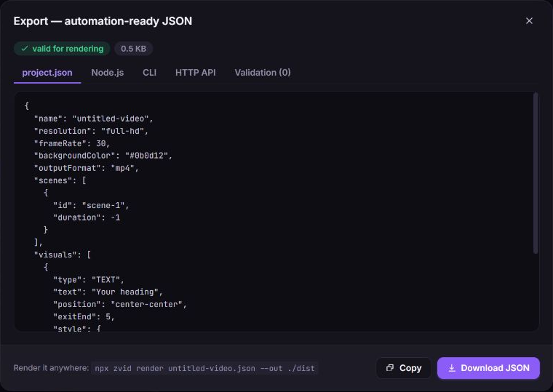
Task: Click the "position": "center-center" line
Action: (120, 305)
